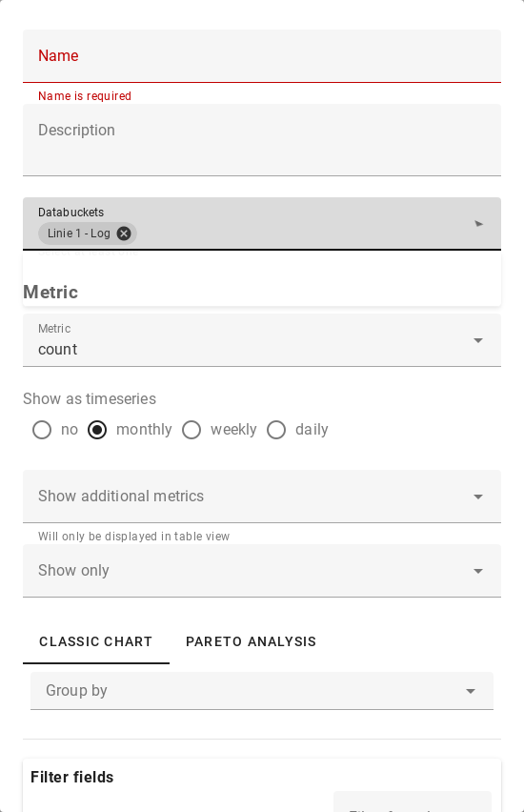Select the monthly radio button
This screenshot has height=812, width=524.
(97, 430)
